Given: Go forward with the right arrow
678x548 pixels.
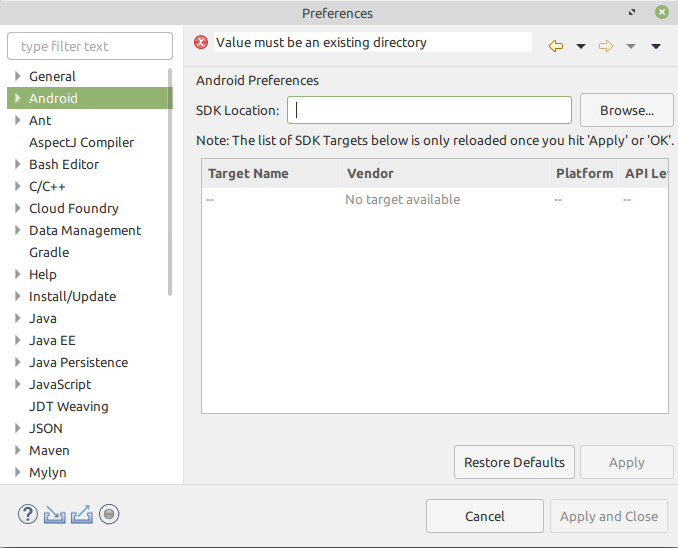Looking at the screenshot, I should pos(606,46).
